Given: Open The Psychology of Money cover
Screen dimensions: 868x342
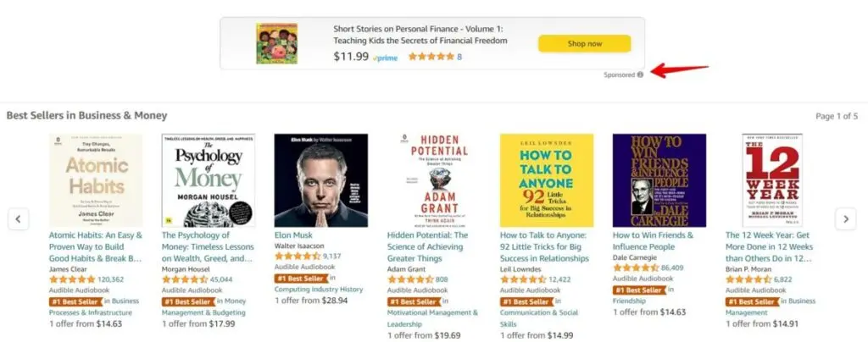Looking at the screenshot, I should 208,180.
